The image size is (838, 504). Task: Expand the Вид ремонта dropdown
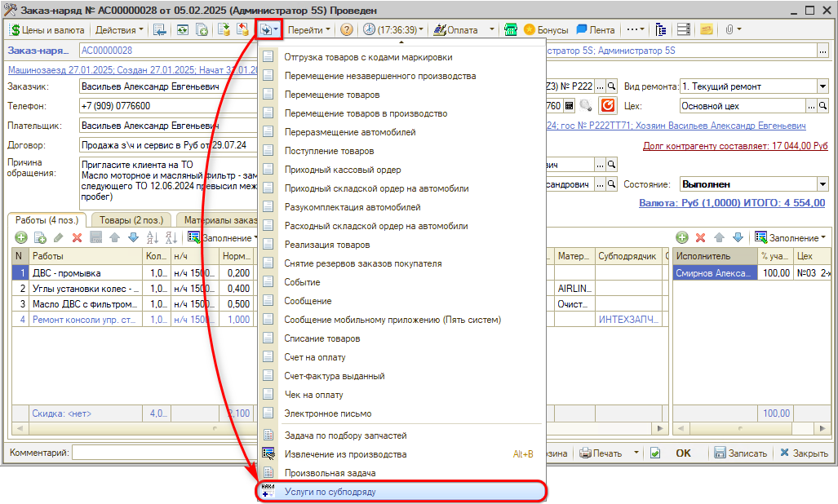tap(822, 86)
